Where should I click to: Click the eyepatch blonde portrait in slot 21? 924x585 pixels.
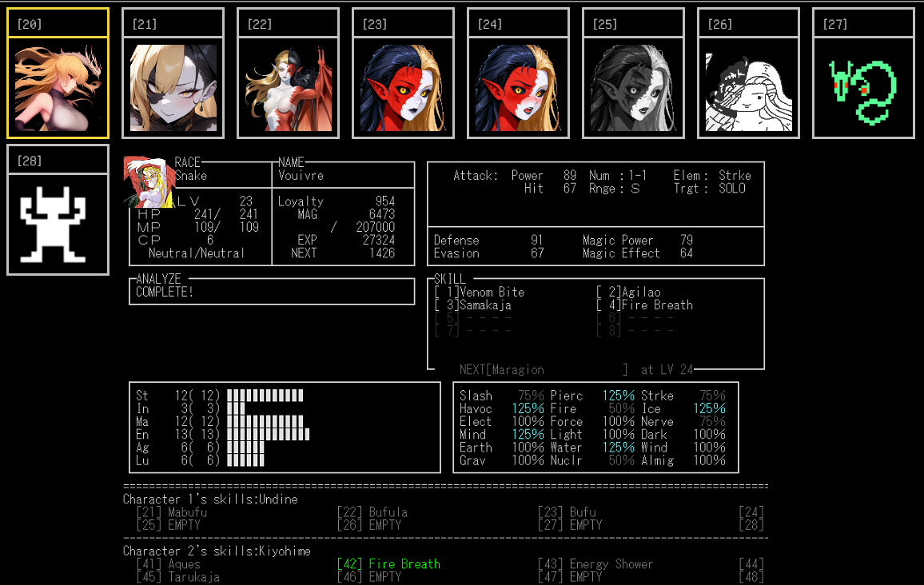click(173, 87)
